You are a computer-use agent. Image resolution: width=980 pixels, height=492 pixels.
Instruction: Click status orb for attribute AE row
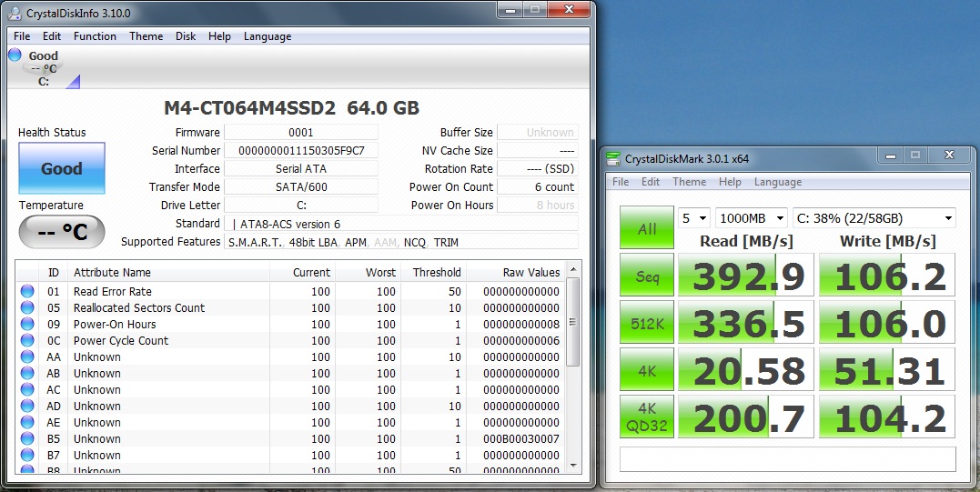[x=27, y=423]
